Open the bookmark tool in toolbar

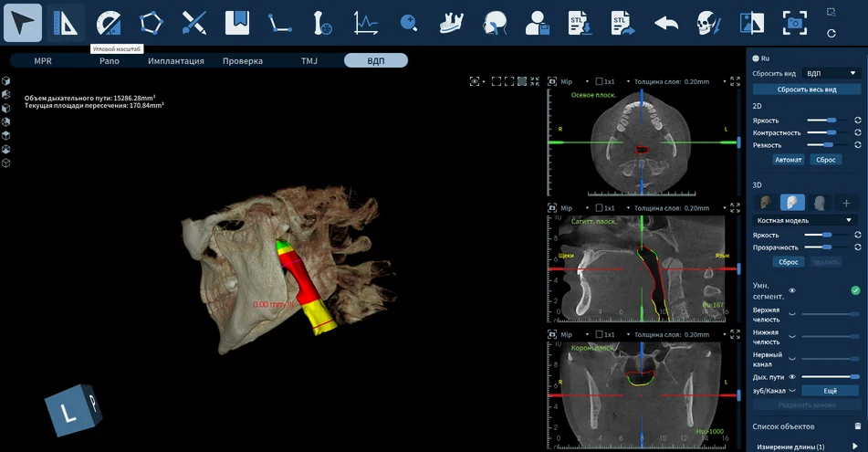pyautogui.click(x=237, y=23)
